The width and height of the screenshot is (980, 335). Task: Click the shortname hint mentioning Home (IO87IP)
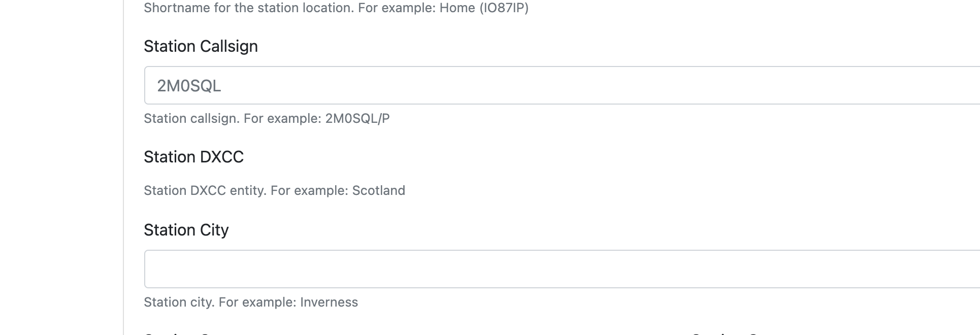[x=336, y=8]
